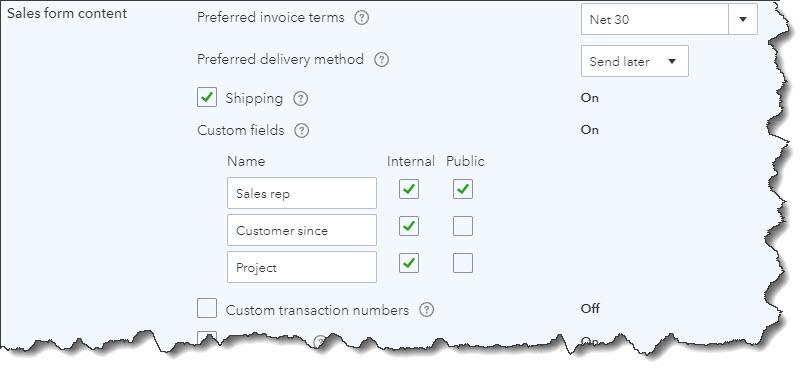Uncheck Internal for Customer since
Image resolution: width=810 pixels, height=377 pixels.
point(409,226)
